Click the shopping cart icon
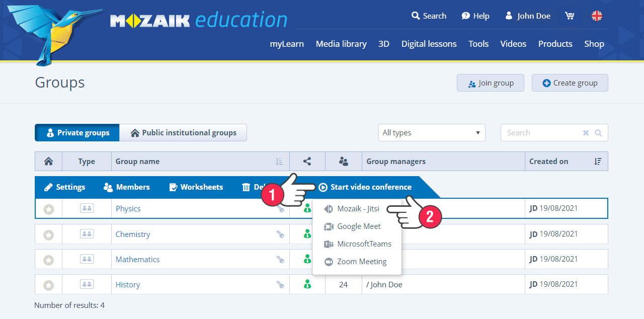Screen dimensions: 644x319 [x=570, y=16]
